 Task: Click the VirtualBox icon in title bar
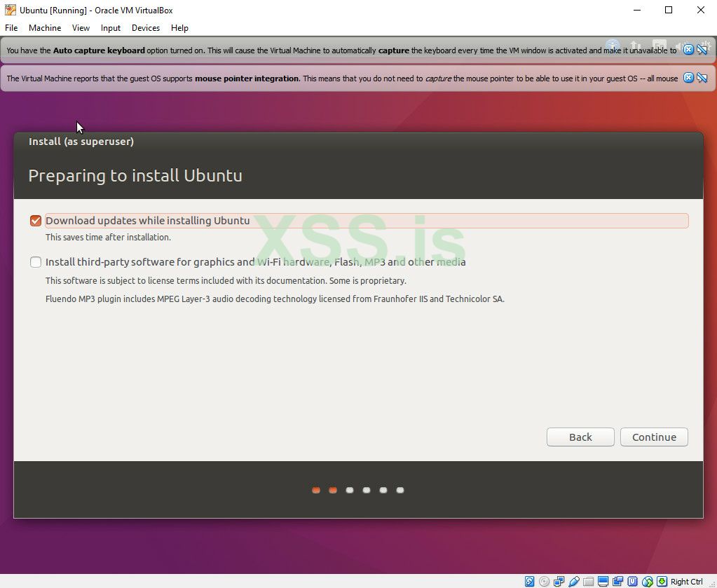[10, 10]
